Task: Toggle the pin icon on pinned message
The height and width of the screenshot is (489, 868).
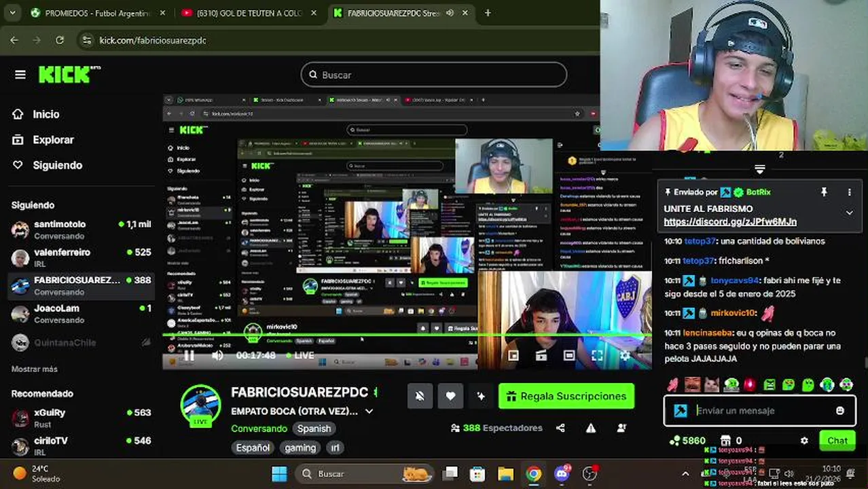Action: click(824, 192)
